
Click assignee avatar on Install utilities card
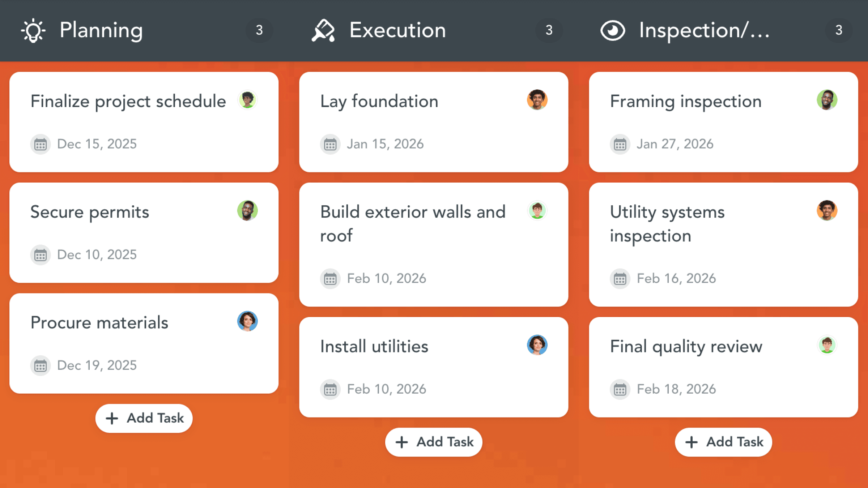(537, 345)
